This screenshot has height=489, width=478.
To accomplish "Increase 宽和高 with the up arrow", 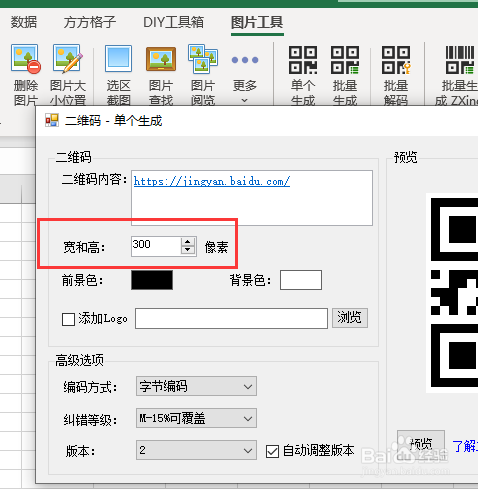I will (x=188, y=242).
